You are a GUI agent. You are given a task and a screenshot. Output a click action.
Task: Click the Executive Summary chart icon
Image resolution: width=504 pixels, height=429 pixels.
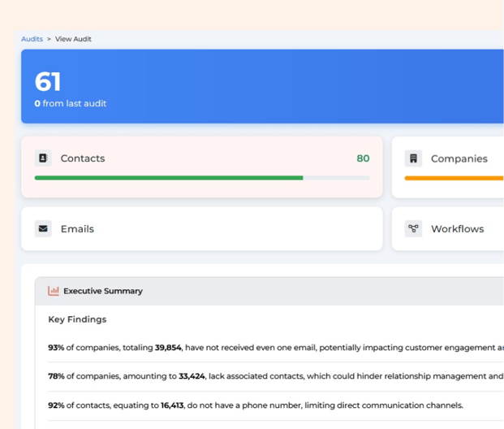pos(54,291)
